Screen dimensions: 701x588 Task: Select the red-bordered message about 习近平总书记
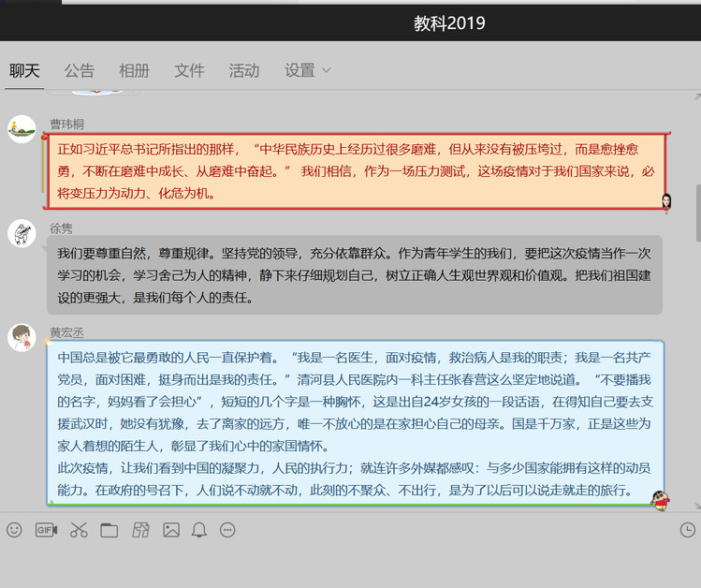[x=356, y=171]
